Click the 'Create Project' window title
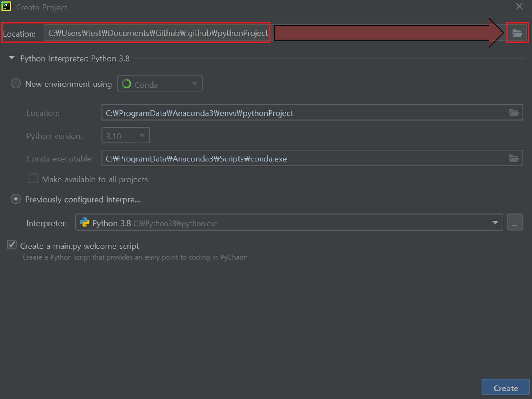The height and width of the screenshot is (399, 532). pos(41,8)
